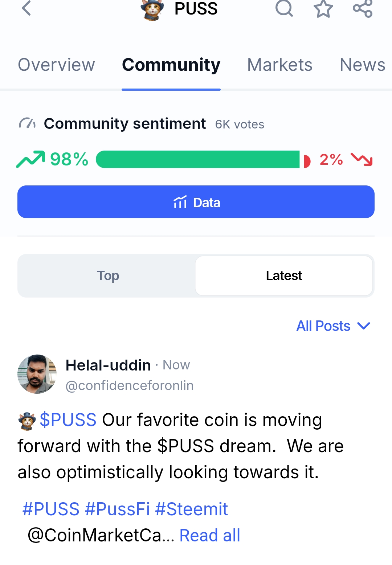The image size is (392, 565).
Task: Tap the PUSS cat coin logo
Action: [x=152, y=10]
